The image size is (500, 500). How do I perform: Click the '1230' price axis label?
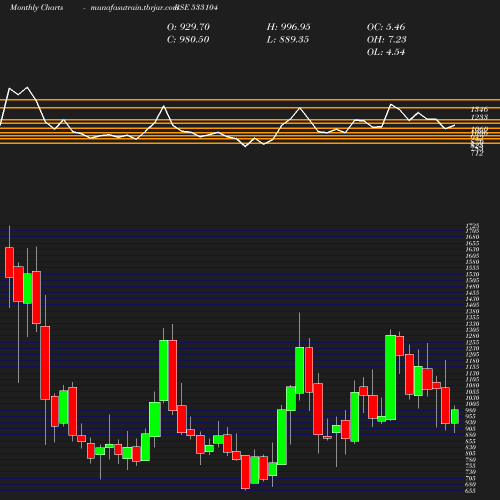pyautogui.click(x=473, y=348)
